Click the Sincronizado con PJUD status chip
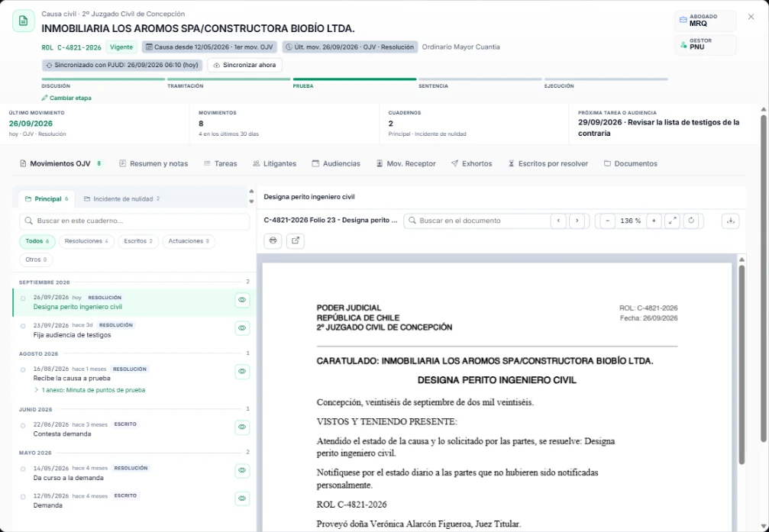This screenshot has width=769, height=532. tap(122, 65)
